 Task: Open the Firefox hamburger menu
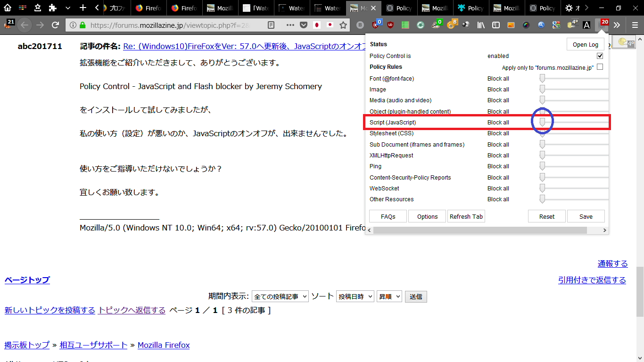point(635,25)
